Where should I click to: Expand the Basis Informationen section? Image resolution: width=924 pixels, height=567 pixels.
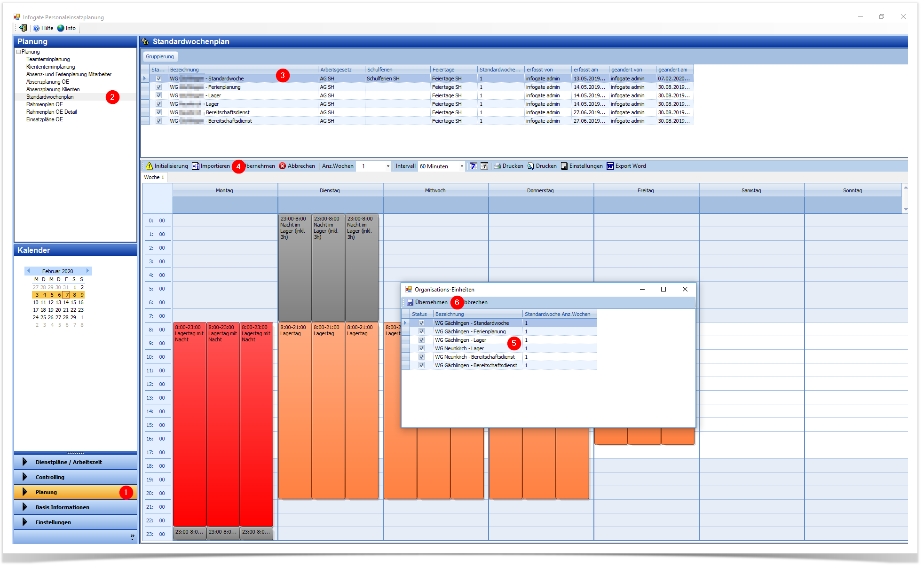pos(75,507)
